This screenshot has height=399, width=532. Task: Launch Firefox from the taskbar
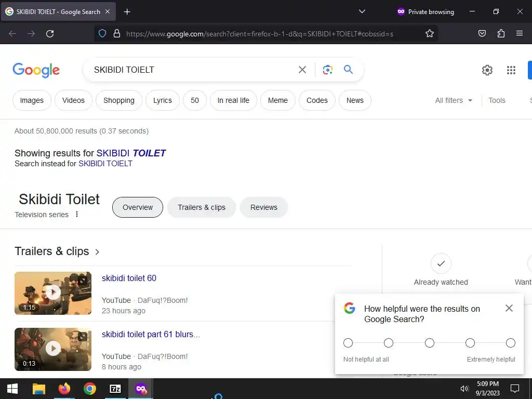64,389
